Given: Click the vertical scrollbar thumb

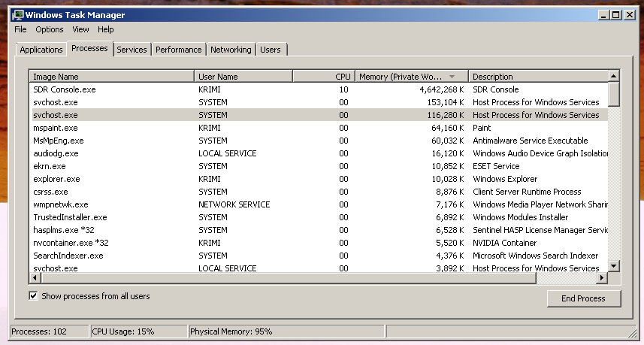Looking at the screenshot, I should coord(614,94).
